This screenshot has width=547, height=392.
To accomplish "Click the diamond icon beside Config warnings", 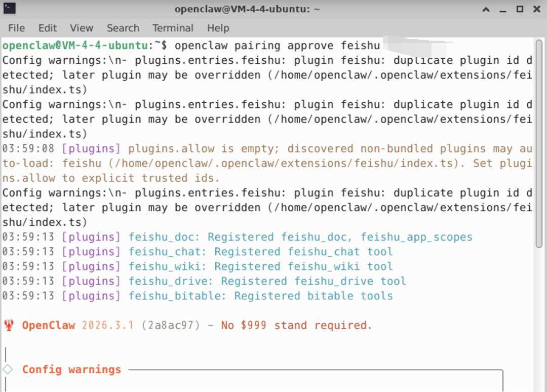I will (x=8, y=369).
